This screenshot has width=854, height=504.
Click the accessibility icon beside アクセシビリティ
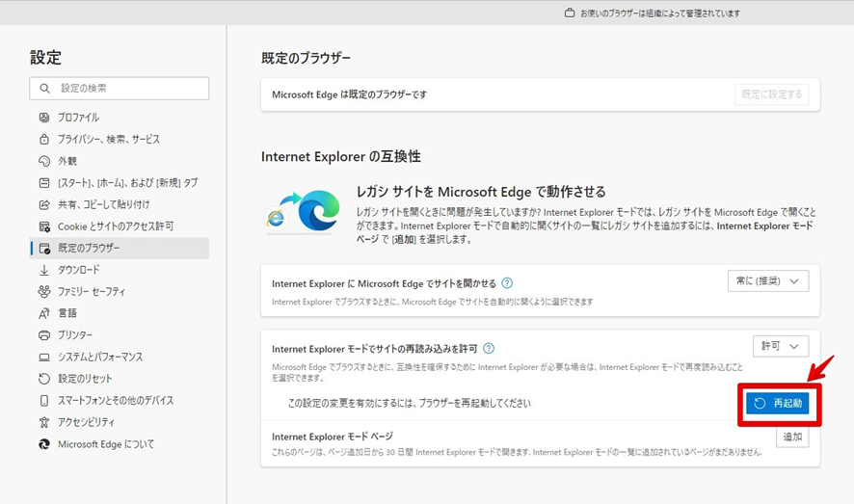pos(44,422)
